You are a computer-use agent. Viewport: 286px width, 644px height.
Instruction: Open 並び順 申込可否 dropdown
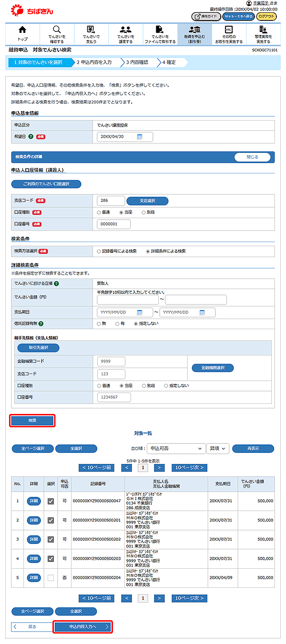(x=175, y=449)
